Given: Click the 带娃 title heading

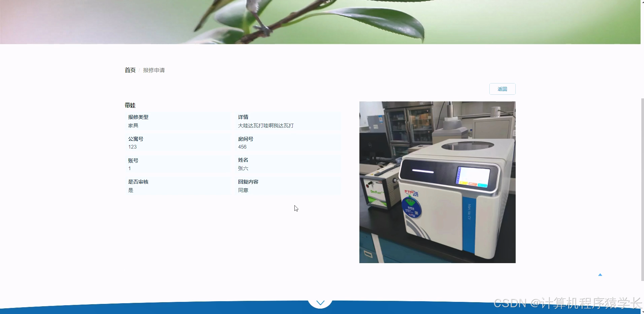Looking at the screenshot, I should 130,105.
